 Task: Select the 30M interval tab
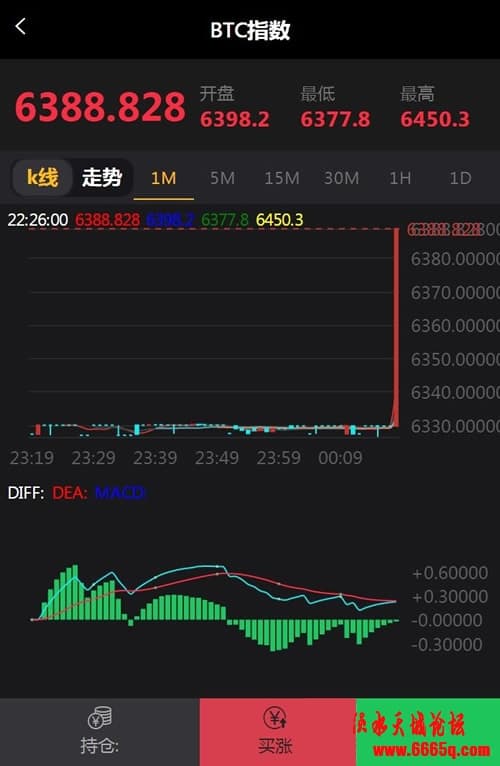(341, 178)
